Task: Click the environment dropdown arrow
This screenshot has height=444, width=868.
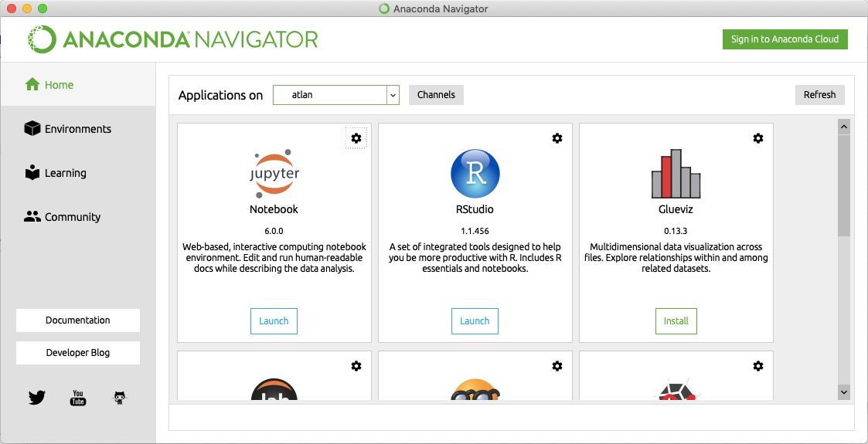Action: pyautogui.click(x=393, y=95)
